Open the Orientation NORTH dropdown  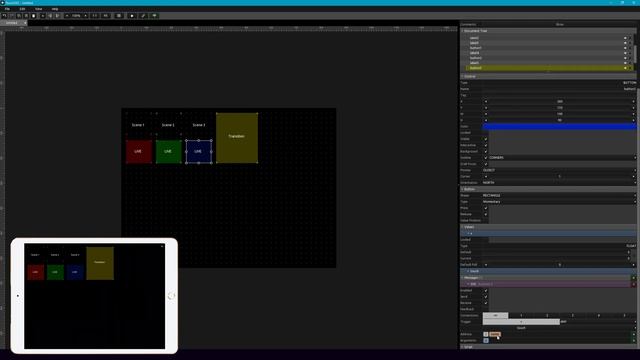[559, 183]
